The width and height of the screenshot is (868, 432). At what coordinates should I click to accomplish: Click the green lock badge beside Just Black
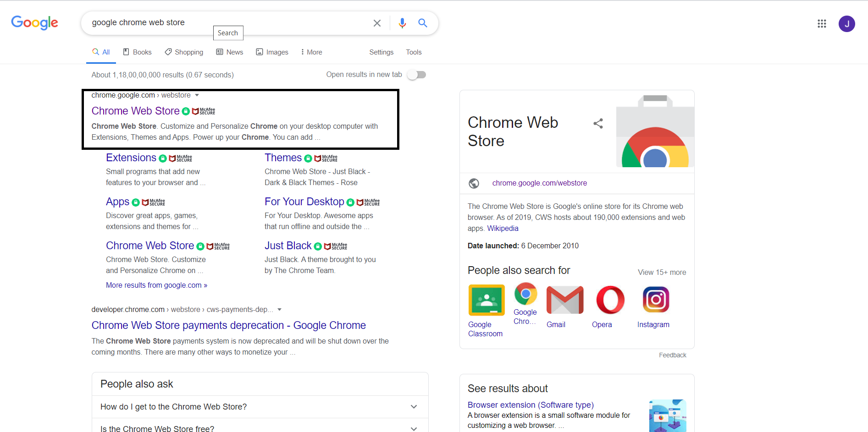click(x=318, y=246)
